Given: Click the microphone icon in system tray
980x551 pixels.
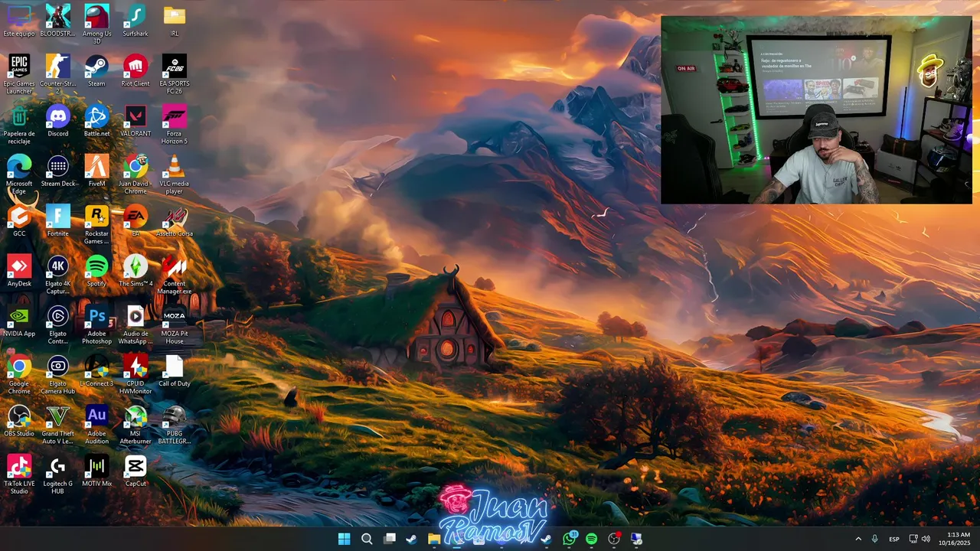Looking at the screenshot, I should tap(874, 539).
